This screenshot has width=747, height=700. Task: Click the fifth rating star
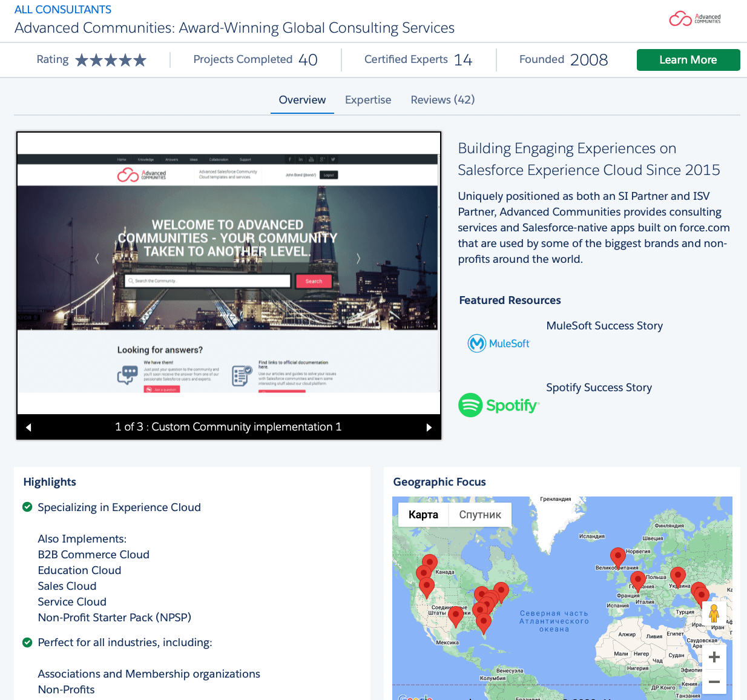click(x=141, y=59)
